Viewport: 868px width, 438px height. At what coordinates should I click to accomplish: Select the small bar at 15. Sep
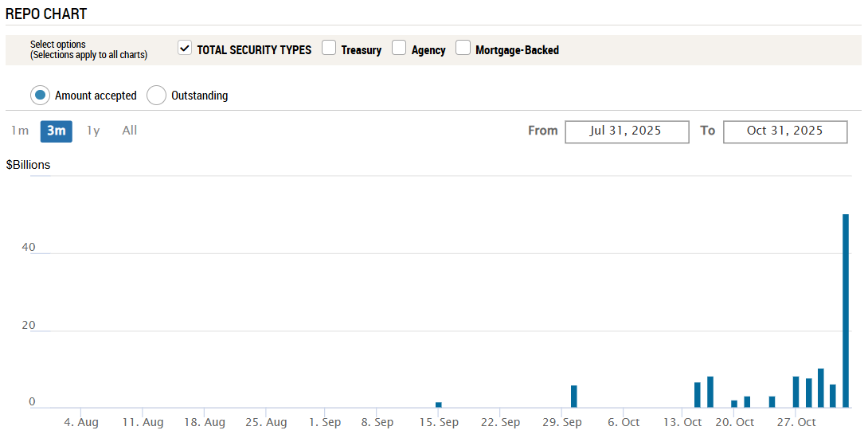click(439, 405)
